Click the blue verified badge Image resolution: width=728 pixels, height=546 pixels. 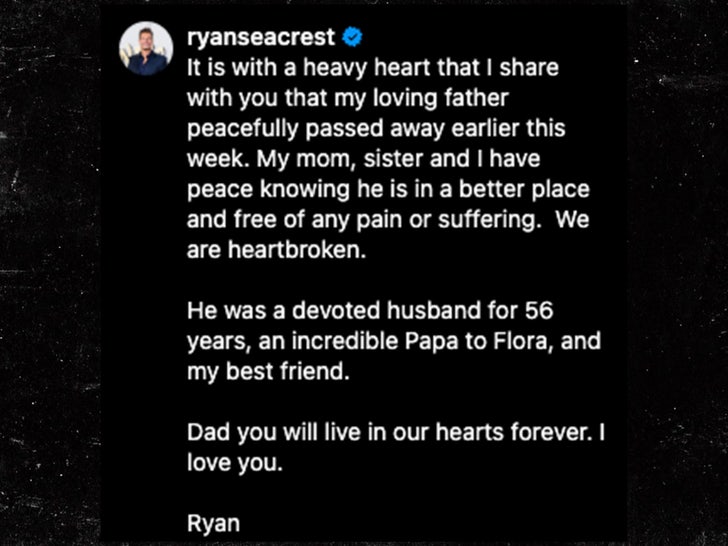coord(353,38)
